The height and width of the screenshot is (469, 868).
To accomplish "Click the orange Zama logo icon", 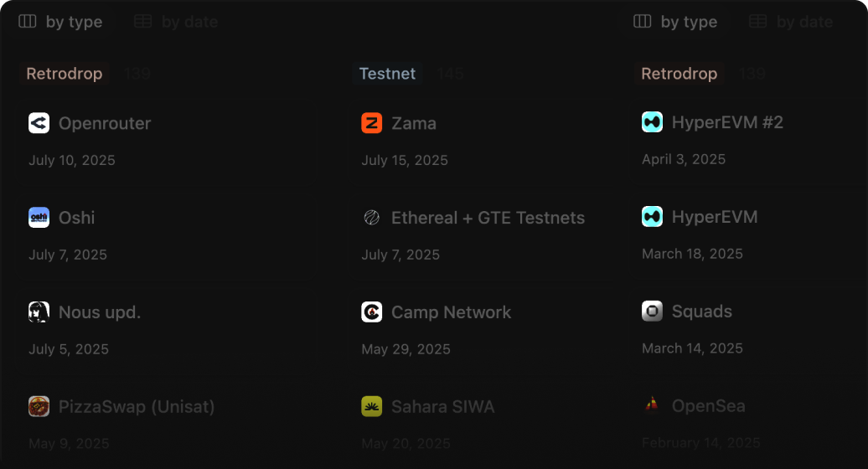I will (x=372, y=123).
